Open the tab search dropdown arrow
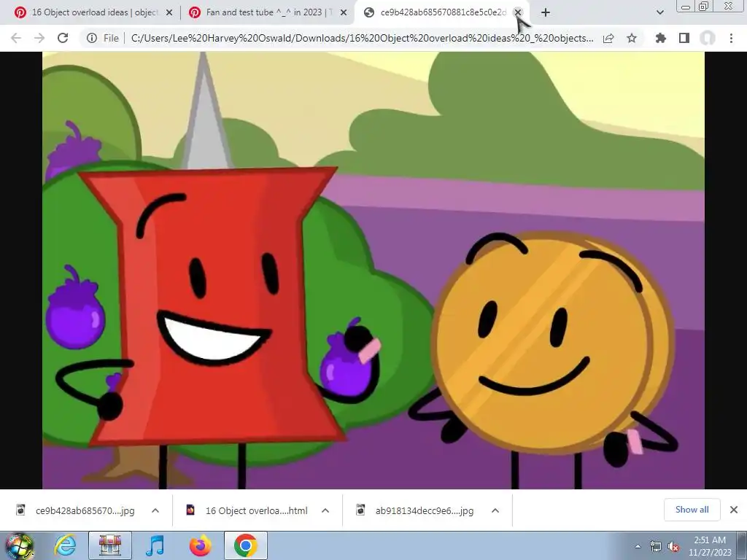The height and width of the screenshot is (560, 747). pyautogui.click(x=659, y=13)
